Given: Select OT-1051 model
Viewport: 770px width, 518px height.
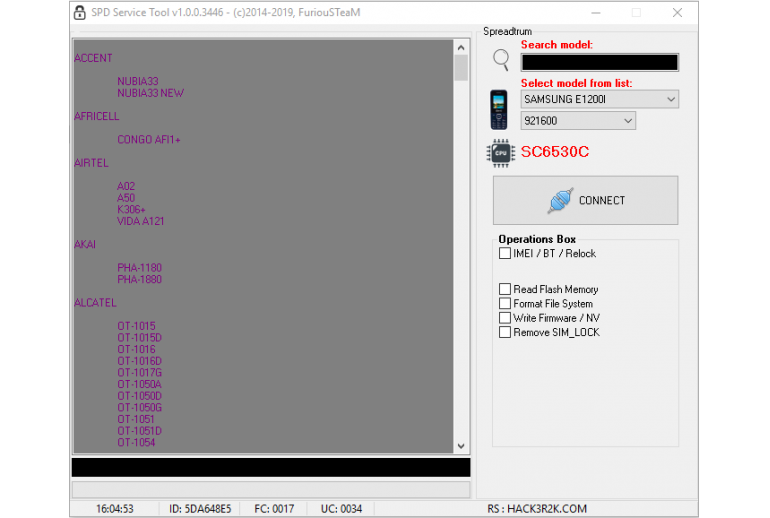Looking at the screenshot, I should click(136, 419).
